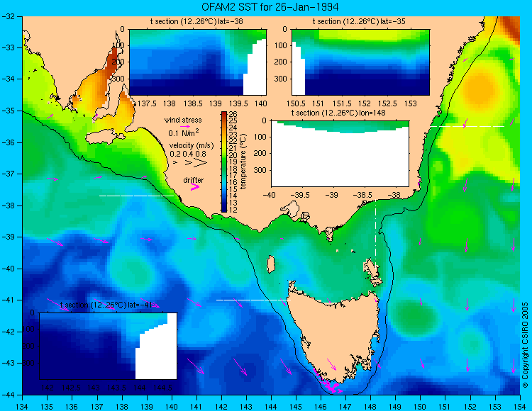Click the white dashed section line at latitude -41
This screenshot has width=532, height=411.
pos(253,300)
